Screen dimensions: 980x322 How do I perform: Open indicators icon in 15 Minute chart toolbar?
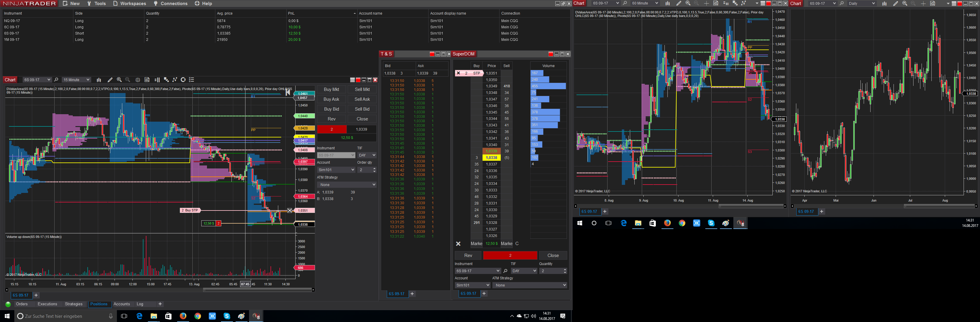(x=166, y=80)
